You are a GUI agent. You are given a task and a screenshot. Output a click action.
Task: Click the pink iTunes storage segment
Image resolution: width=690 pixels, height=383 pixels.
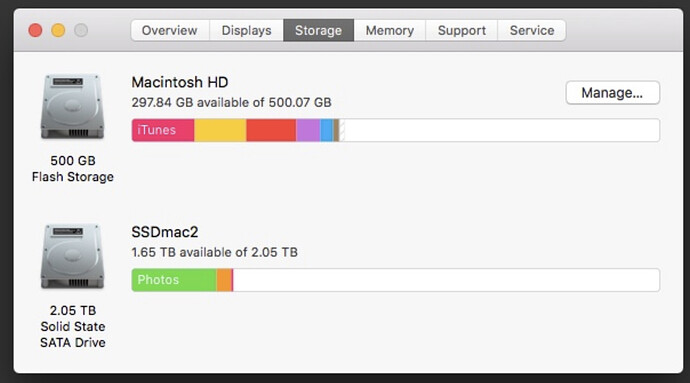click(163, 130)
